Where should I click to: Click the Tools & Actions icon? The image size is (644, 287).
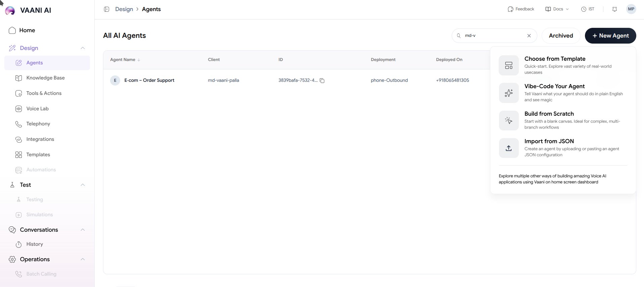[19, 93]
